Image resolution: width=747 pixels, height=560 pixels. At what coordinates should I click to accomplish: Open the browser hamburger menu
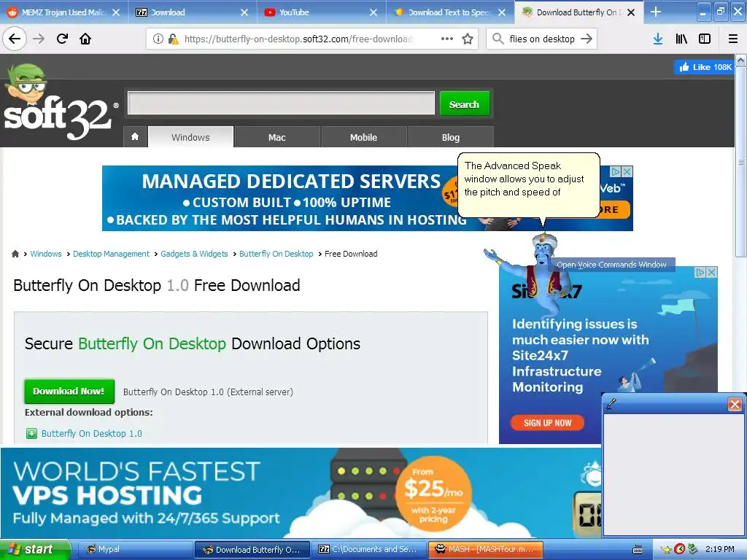point(733,39)
